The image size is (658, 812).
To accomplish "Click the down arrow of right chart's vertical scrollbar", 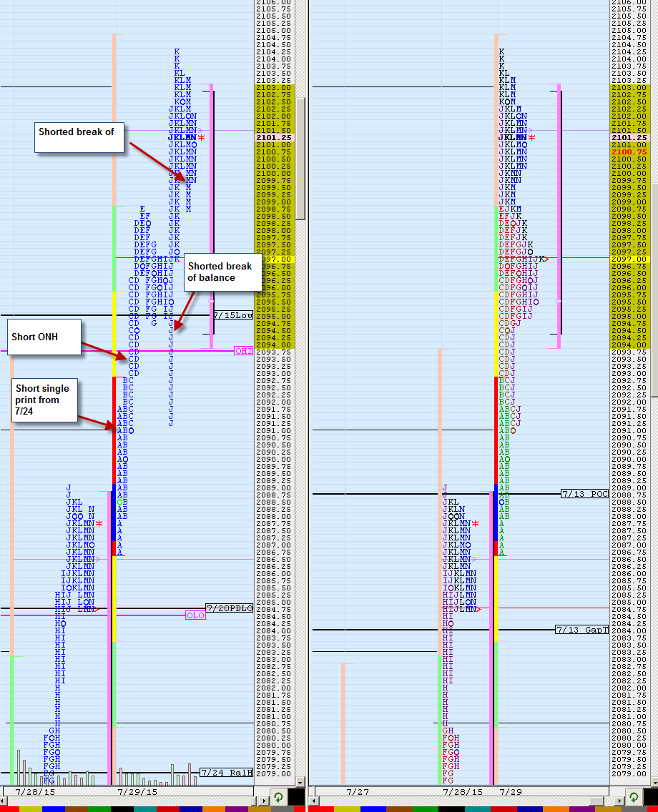I will click(x=654, y=781).
